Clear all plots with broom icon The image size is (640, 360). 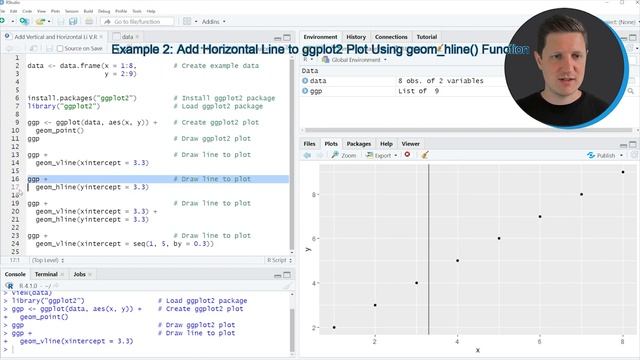tap(424, 155)
